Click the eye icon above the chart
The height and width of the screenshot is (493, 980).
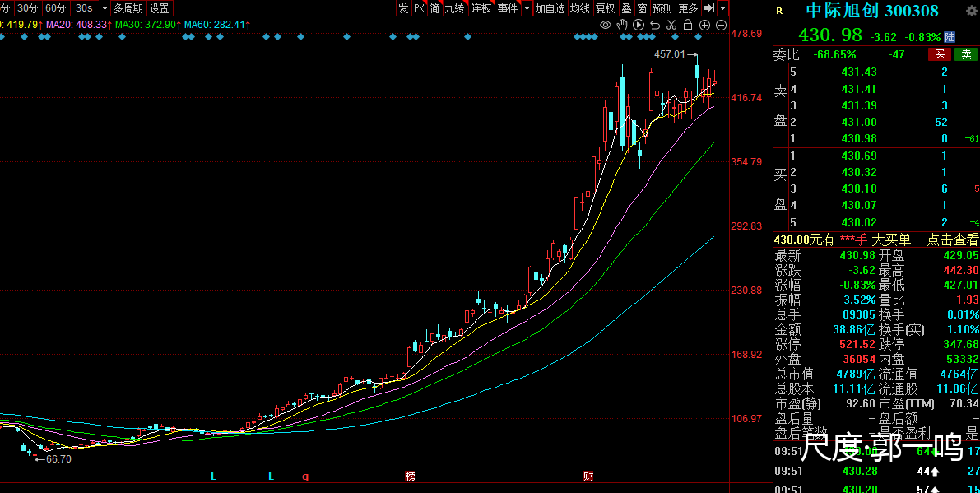click(x=606, y=25)
